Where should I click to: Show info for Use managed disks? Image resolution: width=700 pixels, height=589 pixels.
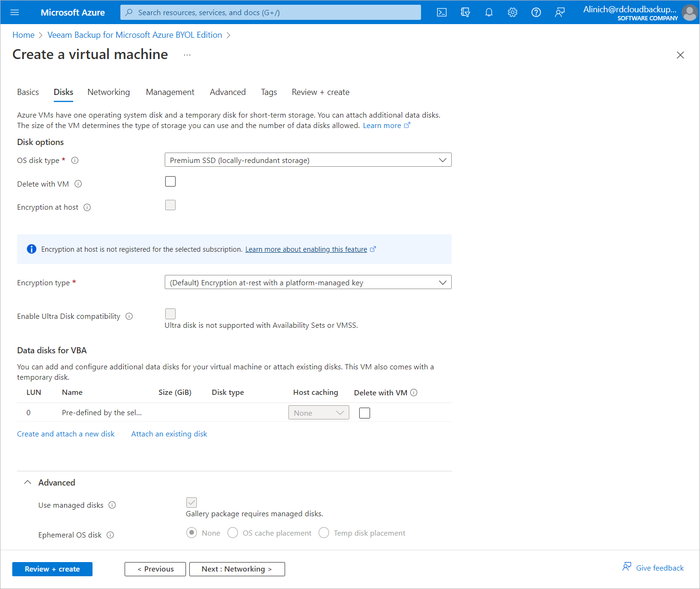112,505
